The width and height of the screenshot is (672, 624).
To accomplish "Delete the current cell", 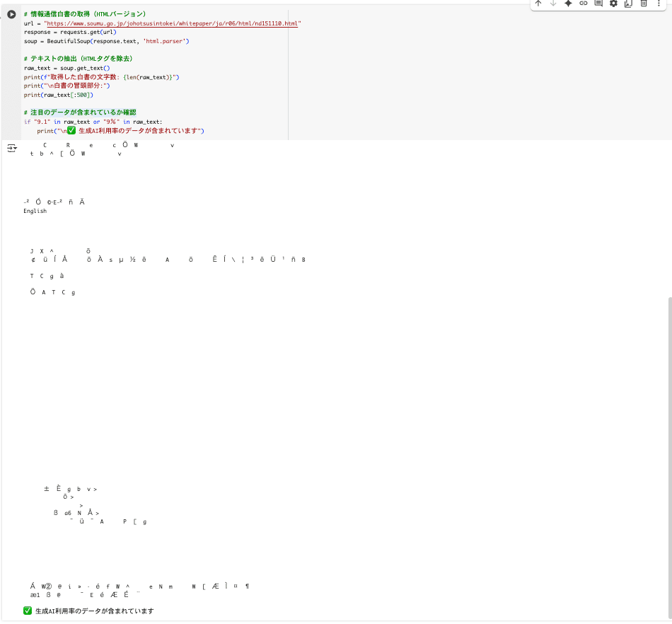I will point(644,4).
